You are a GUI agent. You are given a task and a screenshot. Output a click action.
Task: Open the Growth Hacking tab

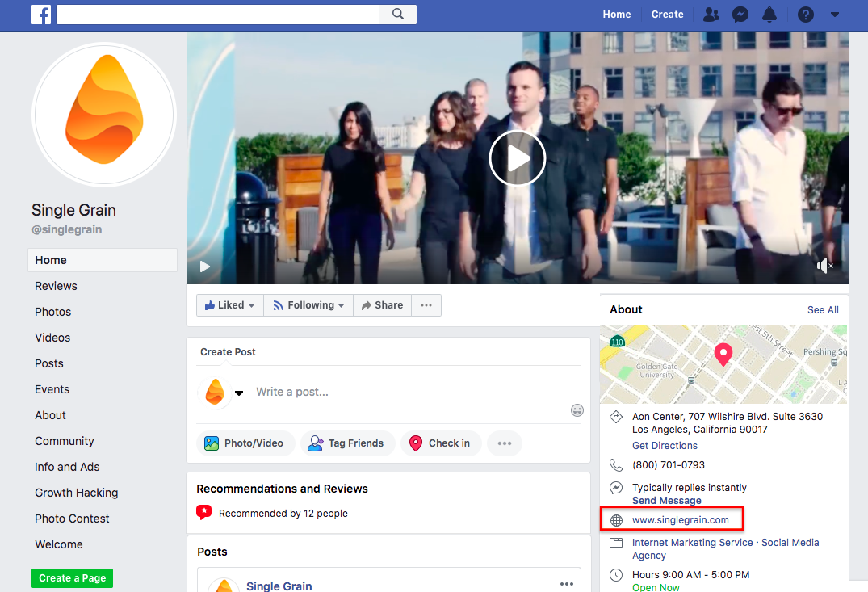point(77,493)
